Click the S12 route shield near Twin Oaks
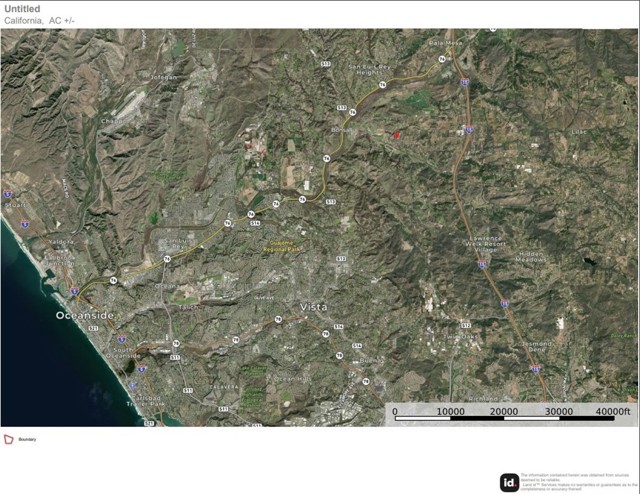Screen dimensions: 640x494 (x=465, y=325)
